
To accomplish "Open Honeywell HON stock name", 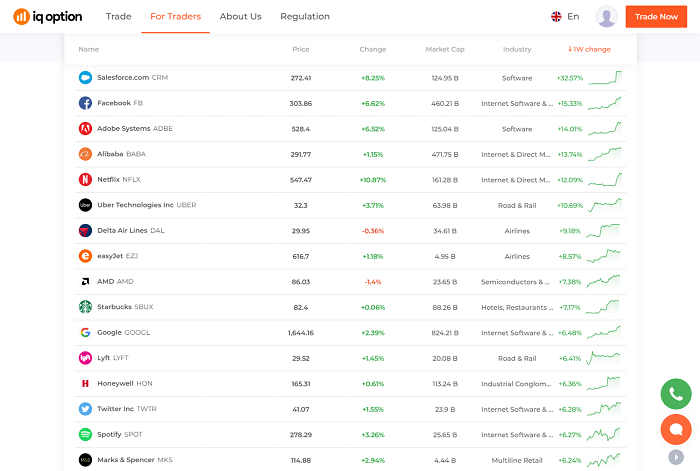I will pos(125,383).
